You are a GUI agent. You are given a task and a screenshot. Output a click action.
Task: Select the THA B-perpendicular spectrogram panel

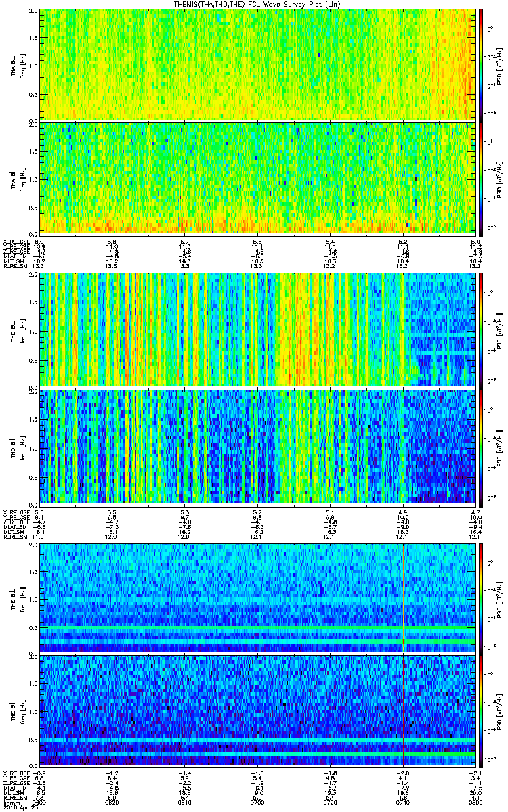(257, 64)
